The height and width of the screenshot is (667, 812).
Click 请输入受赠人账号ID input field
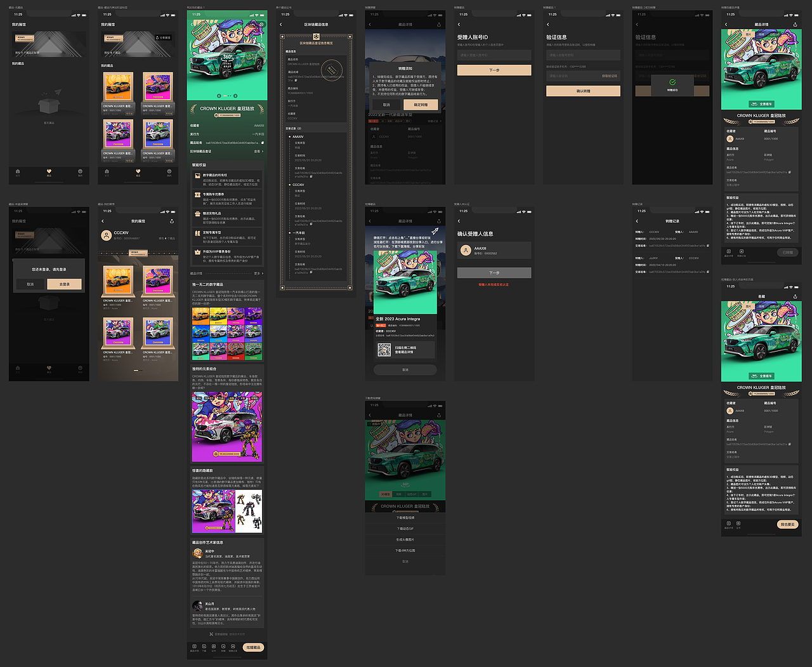pos(494,55)
